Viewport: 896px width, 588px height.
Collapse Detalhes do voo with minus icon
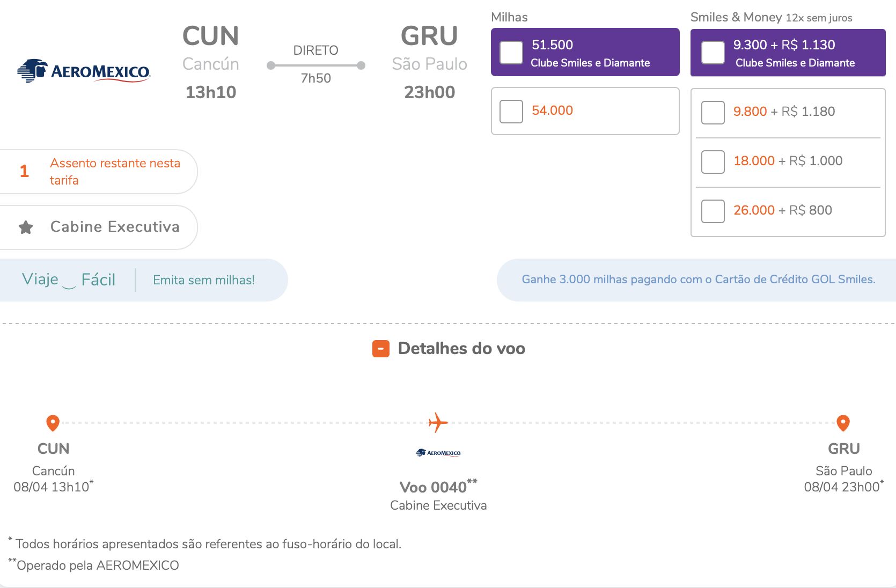click(x=381, y=349)
